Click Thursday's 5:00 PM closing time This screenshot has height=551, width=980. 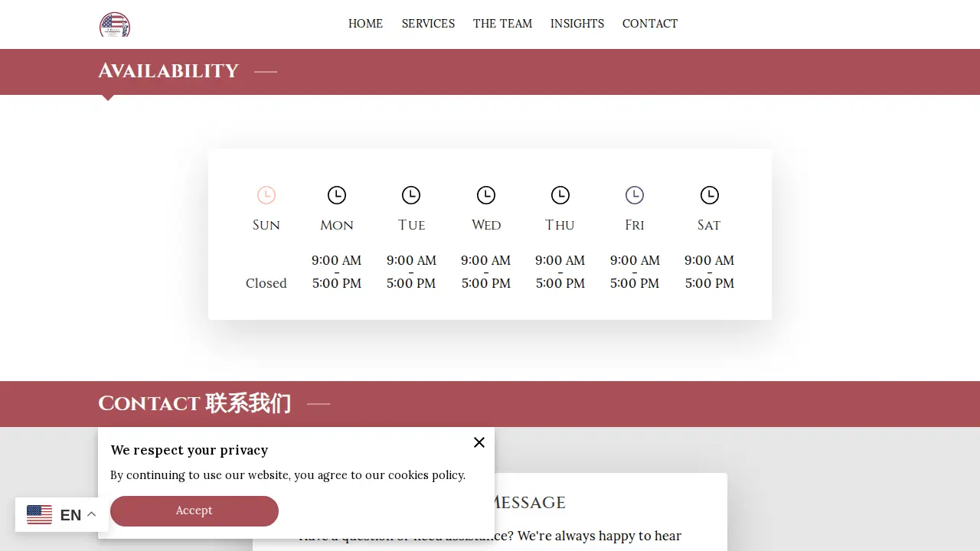pos(560,283)
